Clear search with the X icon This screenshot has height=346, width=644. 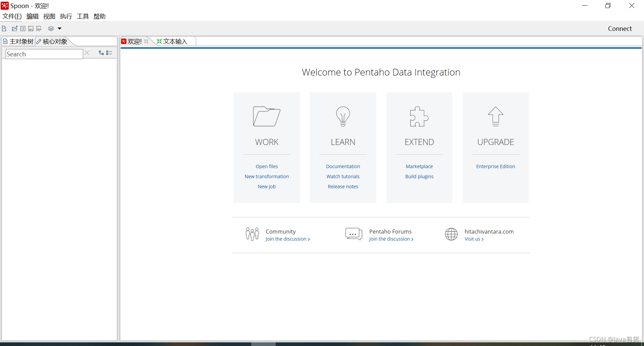[x=87, y=53]
